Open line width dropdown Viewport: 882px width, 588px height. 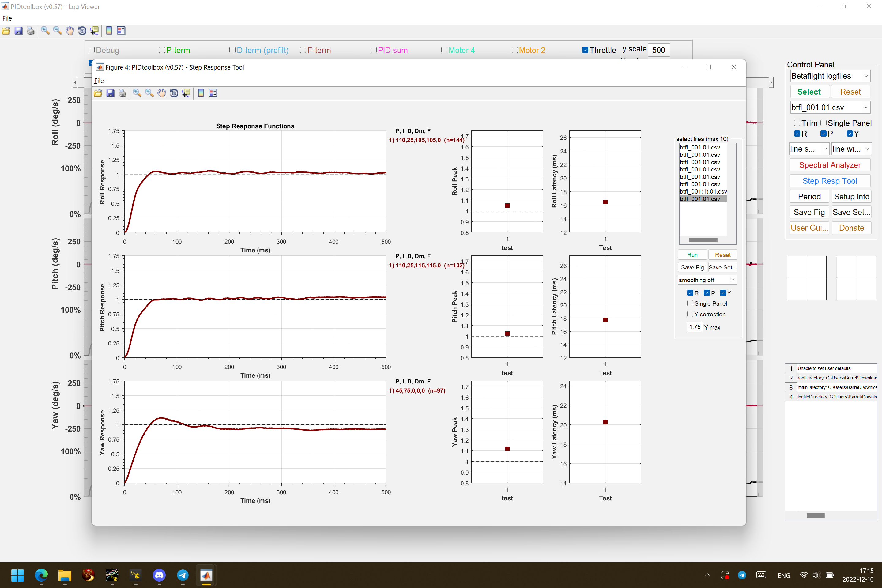[x=851, y=149]
